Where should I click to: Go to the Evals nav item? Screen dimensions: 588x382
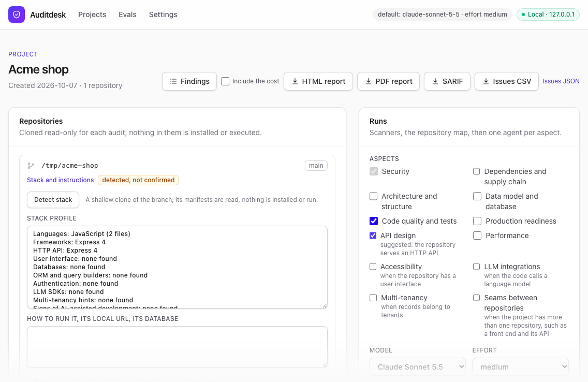pyautogui.click(x=127, y=14)
